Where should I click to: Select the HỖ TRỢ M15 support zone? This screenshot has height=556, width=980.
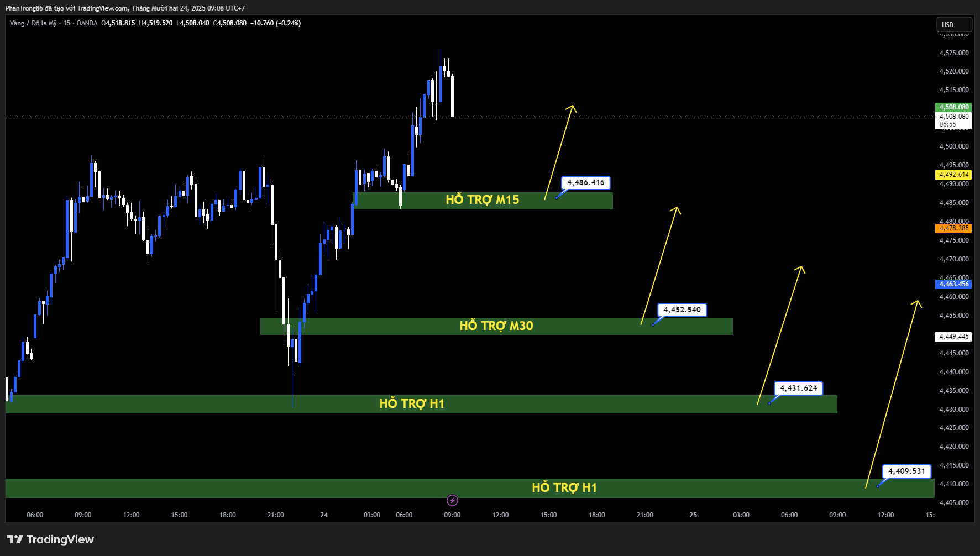point(482,200)
